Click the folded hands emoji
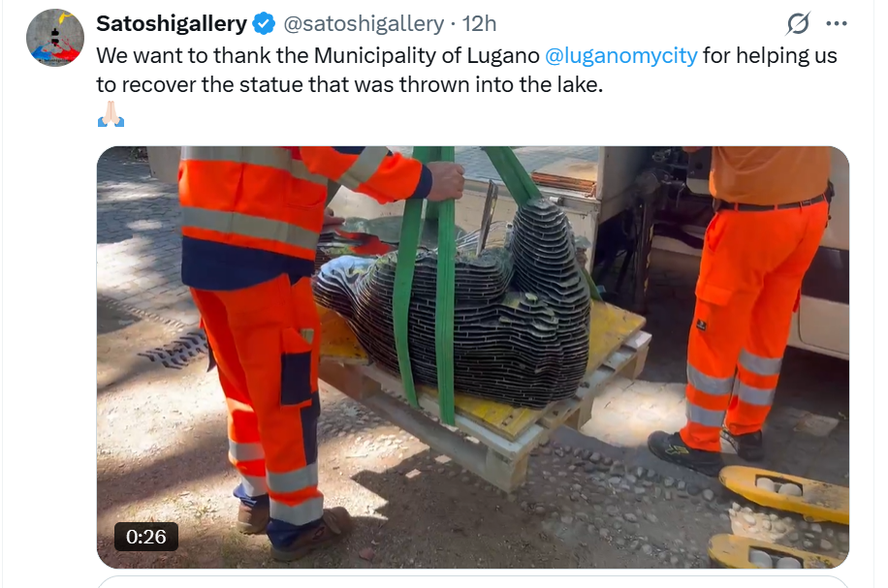This screenshot has height=588, width=888. point(111,113)
